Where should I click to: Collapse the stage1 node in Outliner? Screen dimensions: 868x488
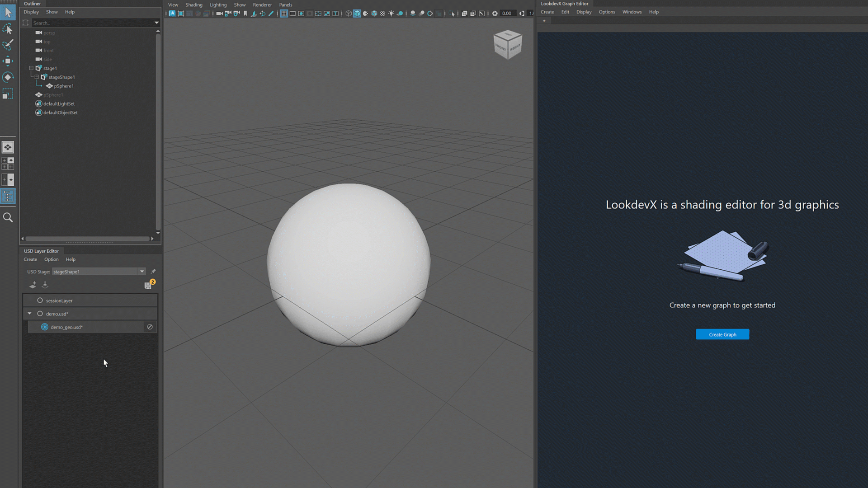(x=31, y=68)
